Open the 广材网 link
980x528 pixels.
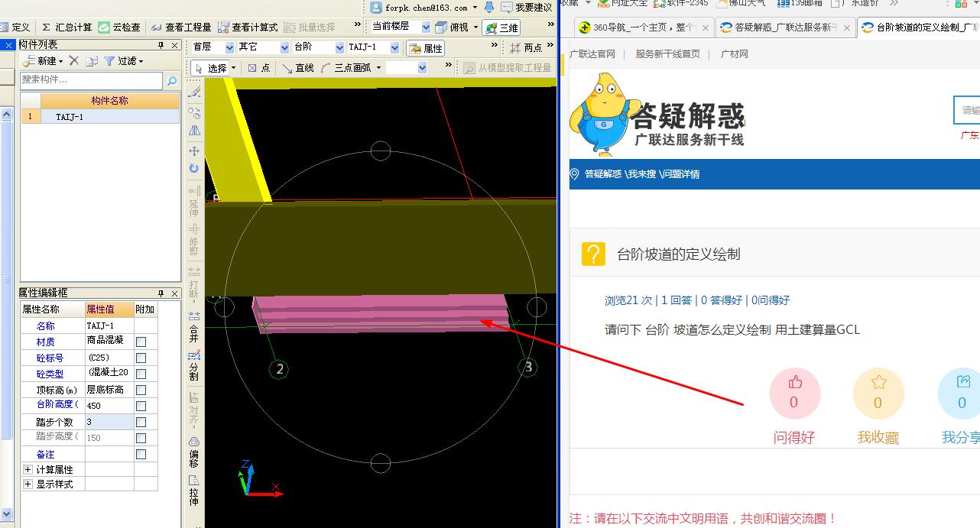pos(735,54)
